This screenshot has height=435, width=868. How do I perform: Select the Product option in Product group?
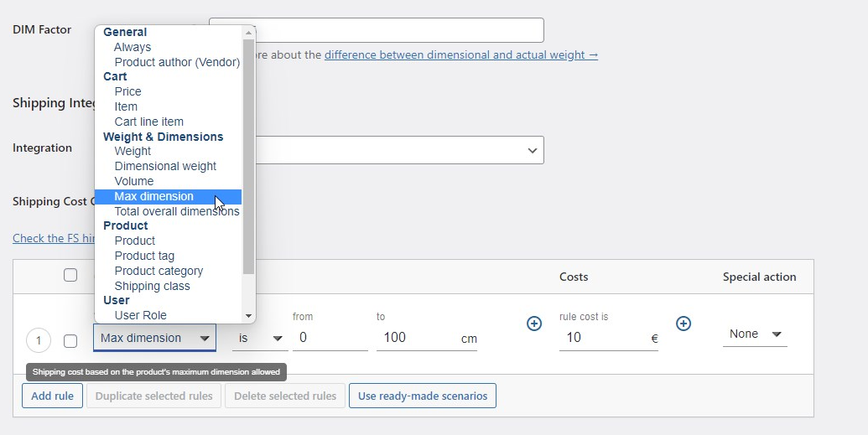tap(169, 241)
